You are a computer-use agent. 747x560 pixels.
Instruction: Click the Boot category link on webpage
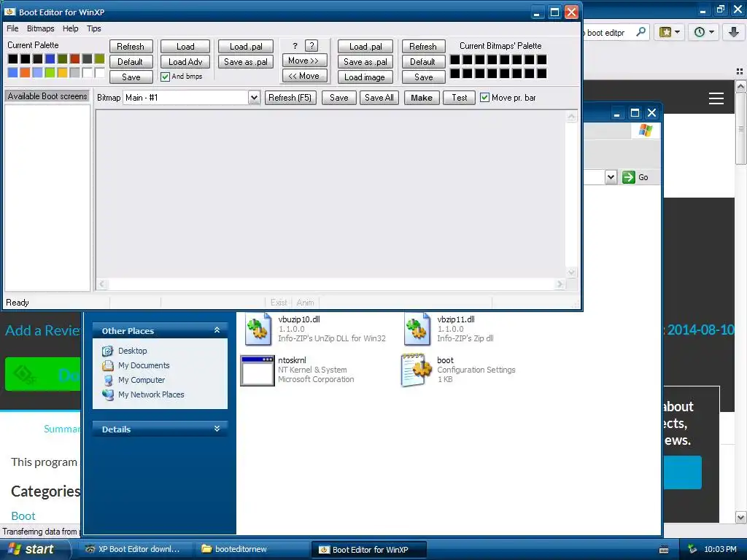[23, 516]
